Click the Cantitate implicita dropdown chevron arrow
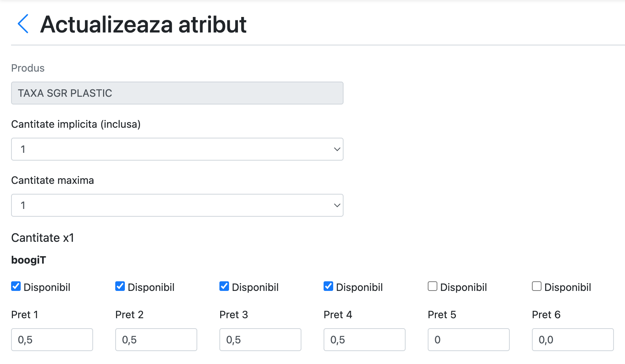 click(x=337, y=149)
